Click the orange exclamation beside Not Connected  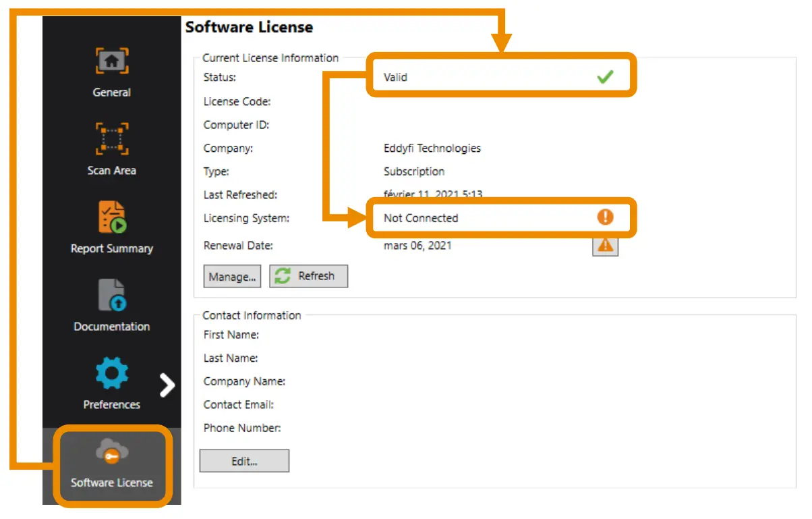pyautogui.click(x=605, y=217)
